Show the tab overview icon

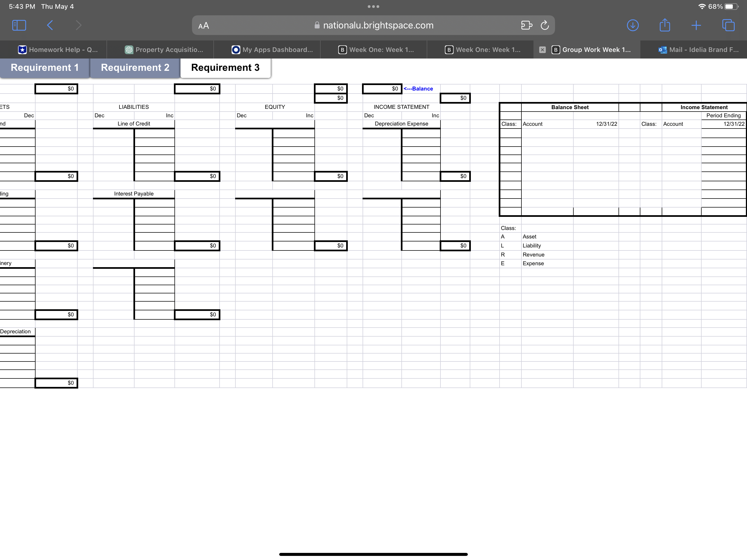(x=728, y=25)
